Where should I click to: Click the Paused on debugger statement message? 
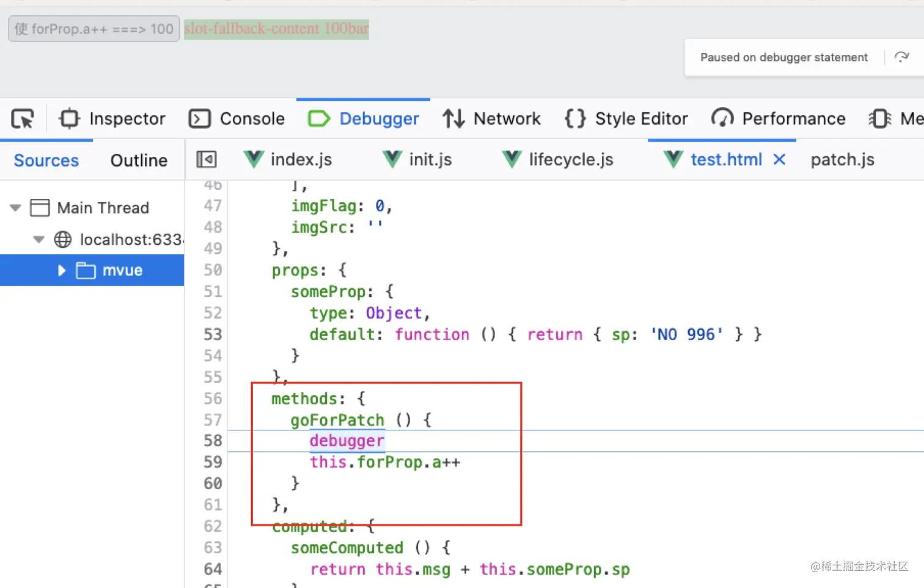click(783, 57)
